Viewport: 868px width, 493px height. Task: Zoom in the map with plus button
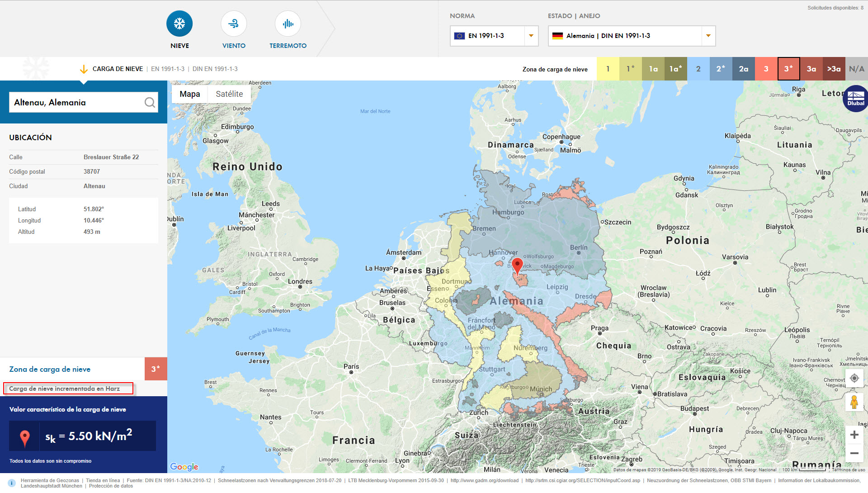point(854,435)
